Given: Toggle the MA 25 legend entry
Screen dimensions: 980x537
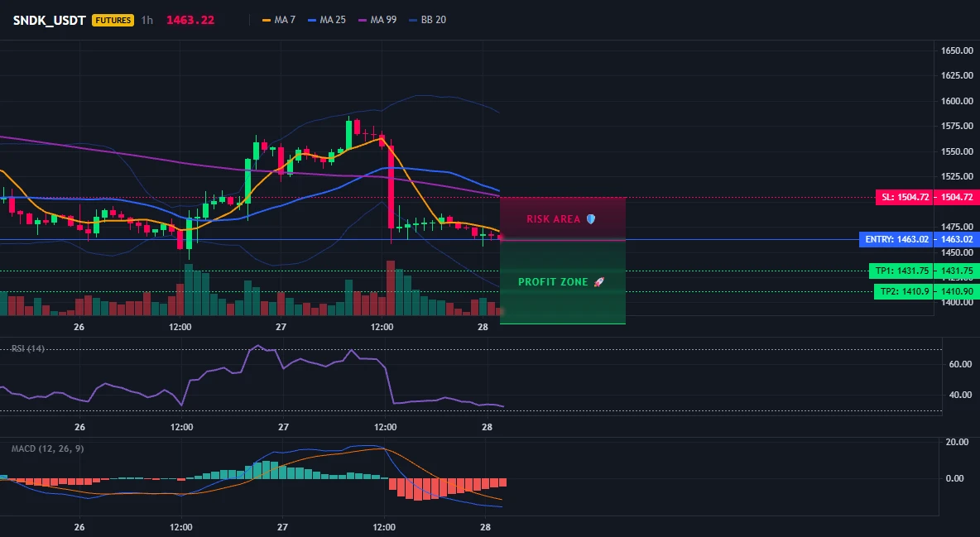Looking at the screenshot, I should pyautogui.click(x=327, y=20).
